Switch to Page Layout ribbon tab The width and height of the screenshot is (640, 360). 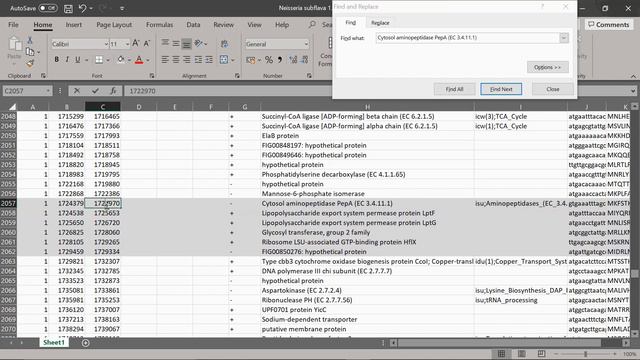click(x=114, y=24)
